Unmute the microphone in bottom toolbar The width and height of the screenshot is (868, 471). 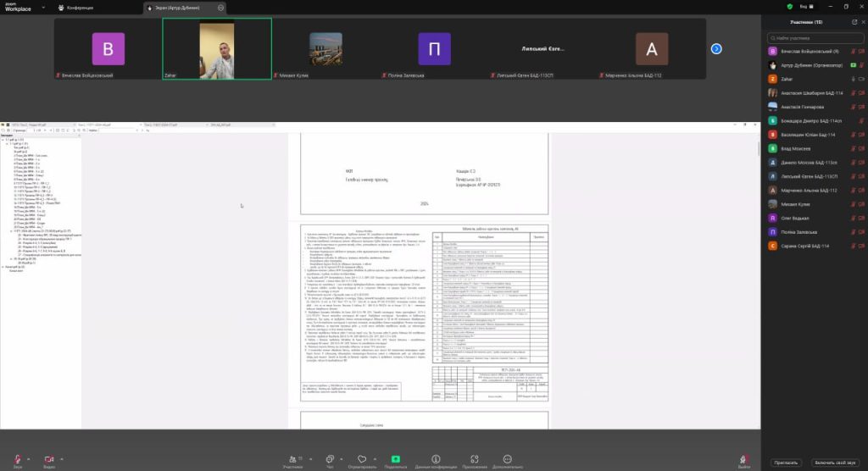pos(17,458)
